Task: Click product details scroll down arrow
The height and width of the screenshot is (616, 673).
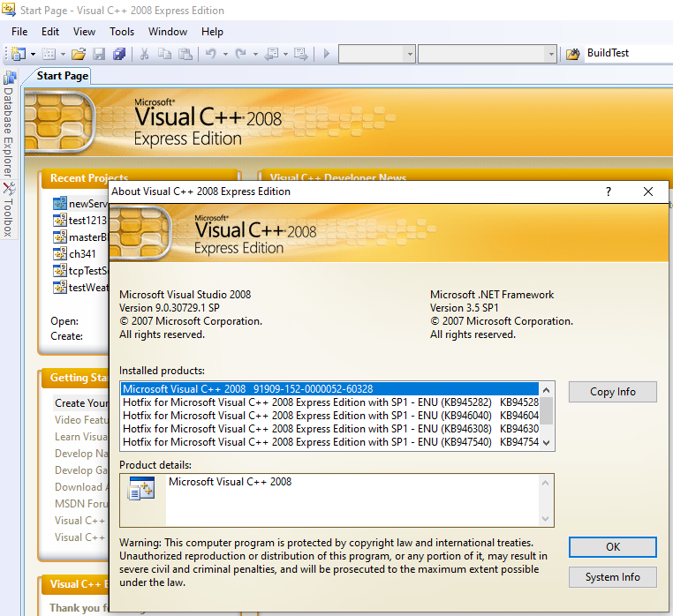Action: tap(545, 519)
